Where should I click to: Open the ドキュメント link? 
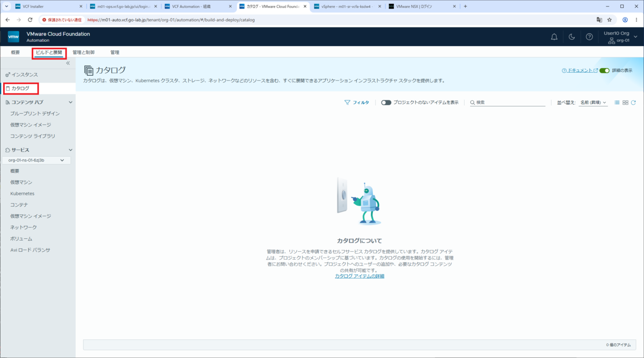pyautogui.click(x=580, y=70)
